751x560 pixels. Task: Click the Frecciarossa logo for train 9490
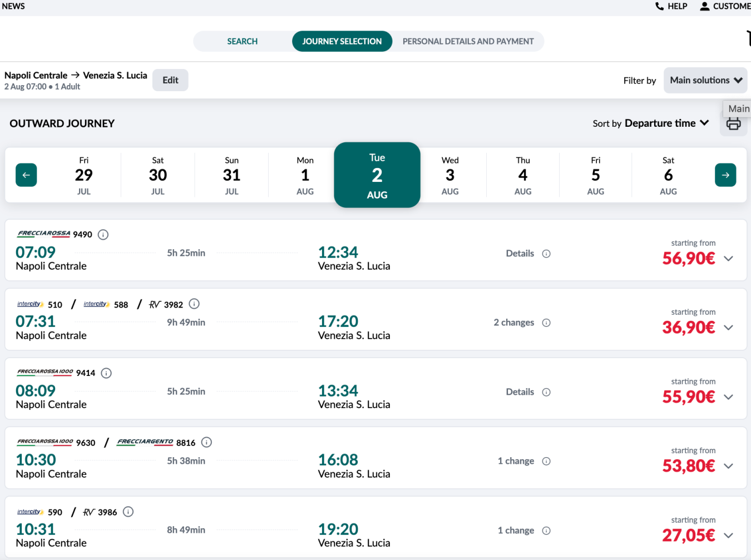(x=44, y=234)
